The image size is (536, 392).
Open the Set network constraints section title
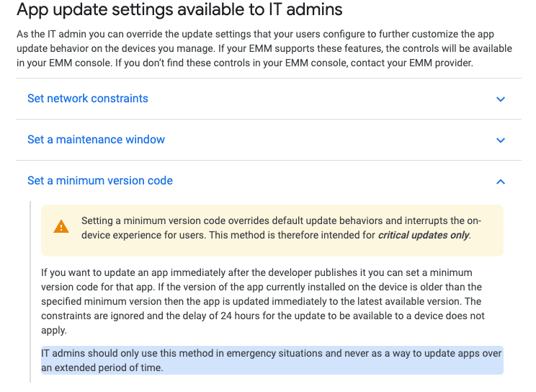[x=88, y=99]
